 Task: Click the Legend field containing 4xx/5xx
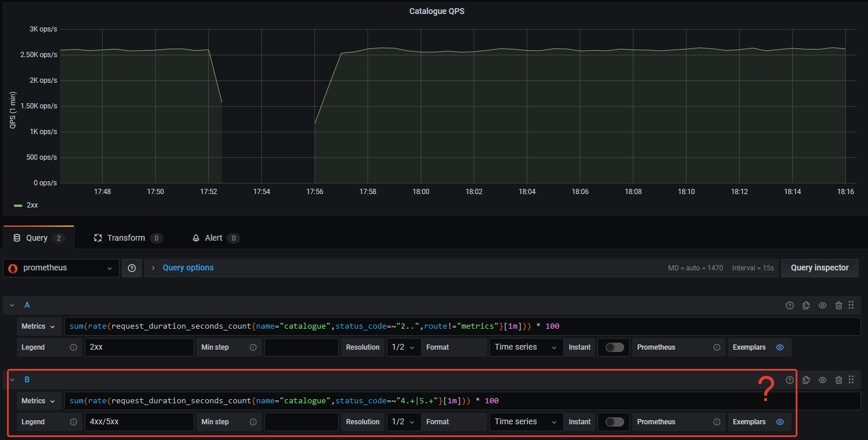tap(139, 421)
